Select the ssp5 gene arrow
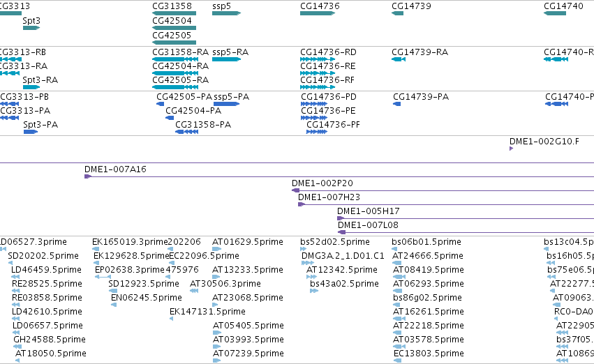Screen dimensions: 594x364 point(227,13)
